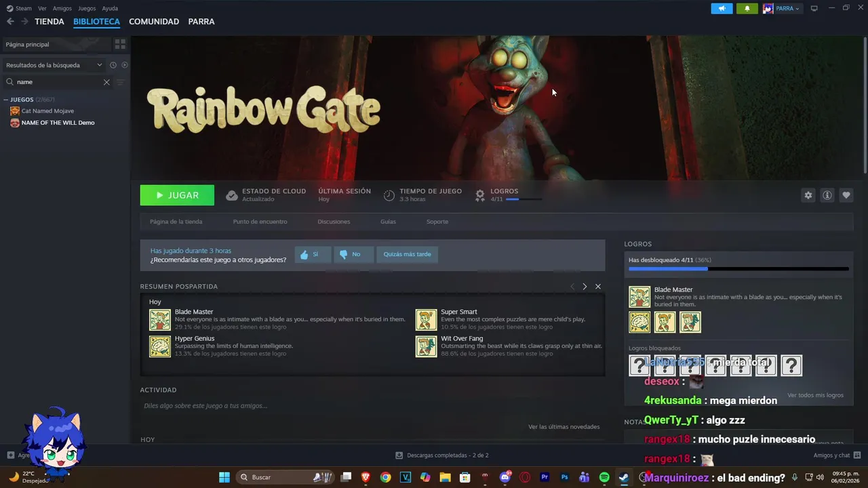The width and height of the screenshot is (868, 488).
Task: Click the ready-to-play filter icon
Action: point(125,65)
